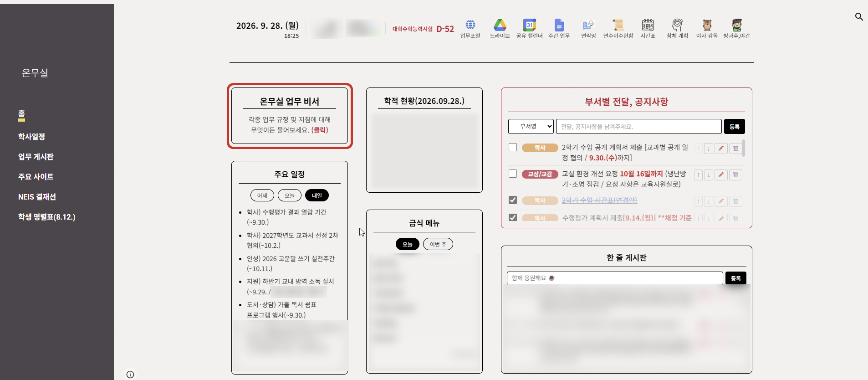
Task: Open the 연수이수현황 scroll icon
Action: (618, 25)
